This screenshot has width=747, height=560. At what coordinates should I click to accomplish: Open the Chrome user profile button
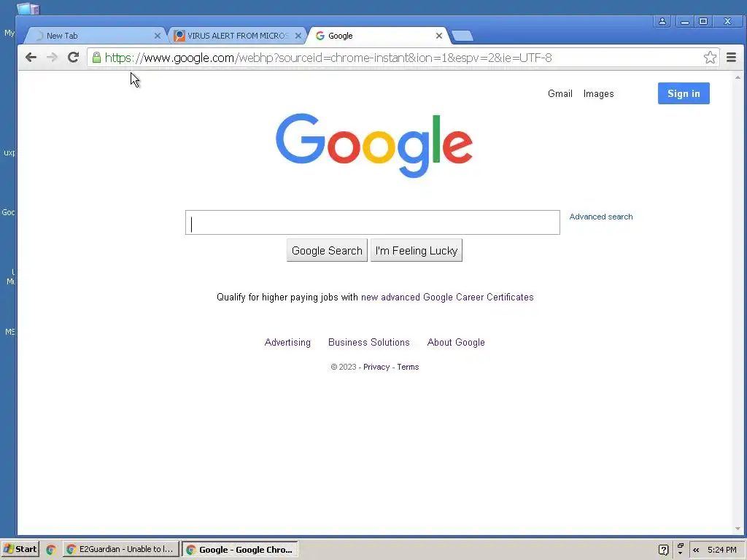tap(662, 21)
